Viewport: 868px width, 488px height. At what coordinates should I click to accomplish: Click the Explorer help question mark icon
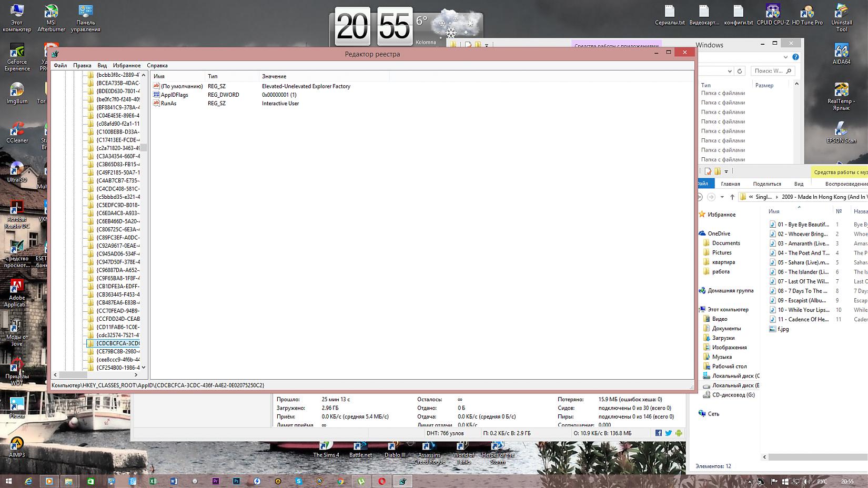795,57
